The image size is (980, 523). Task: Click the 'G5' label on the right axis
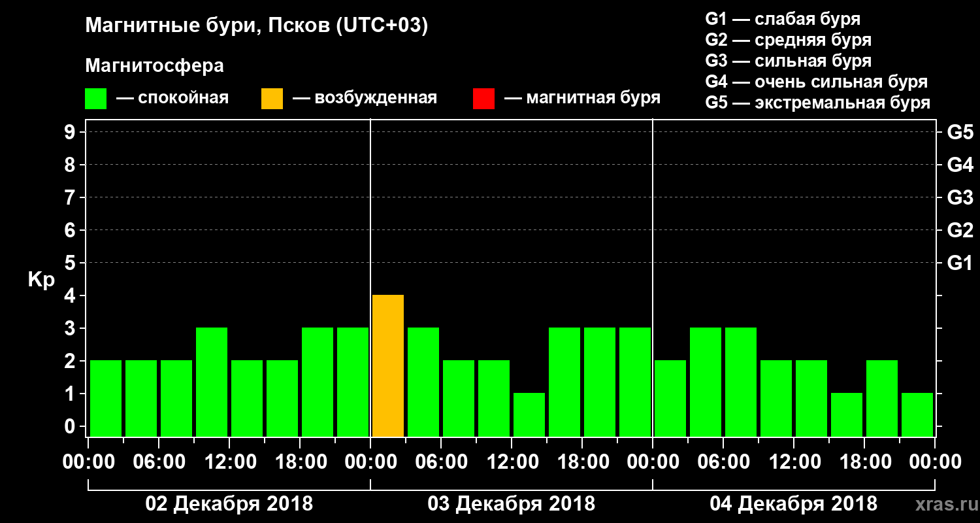(x=960, y=133)
